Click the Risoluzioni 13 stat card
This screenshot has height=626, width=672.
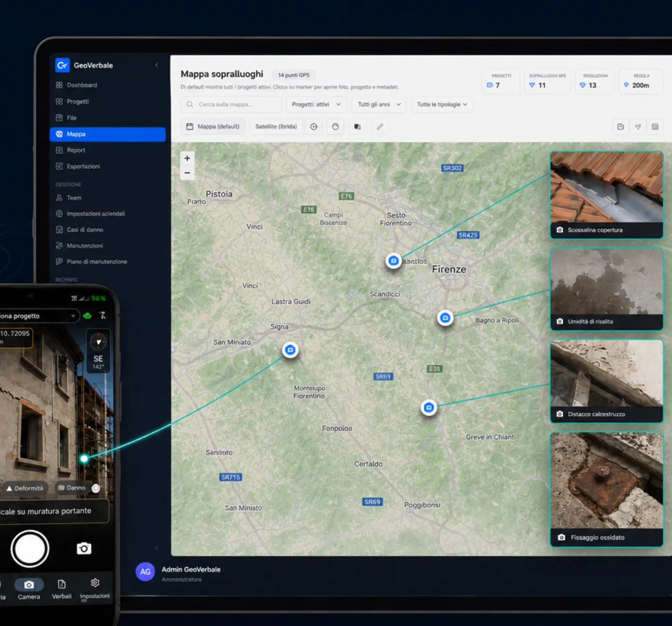tap(595, 81)
